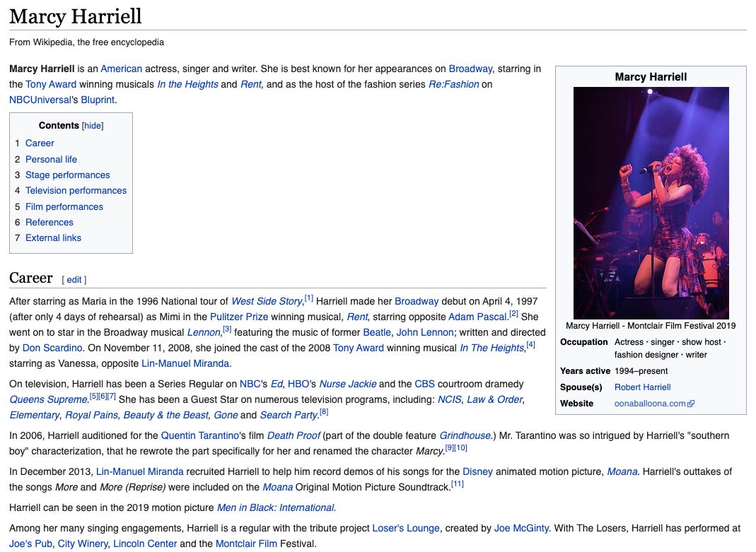The height and width of the screenshot is (552, 756).
Task: Open the Loser's Lounge link
Action: tap(406, 529)
